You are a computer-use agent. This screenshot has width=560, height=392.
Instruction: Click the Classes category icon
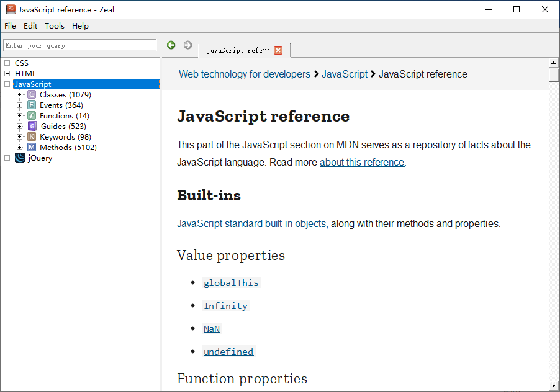click(x=32, y=94)
